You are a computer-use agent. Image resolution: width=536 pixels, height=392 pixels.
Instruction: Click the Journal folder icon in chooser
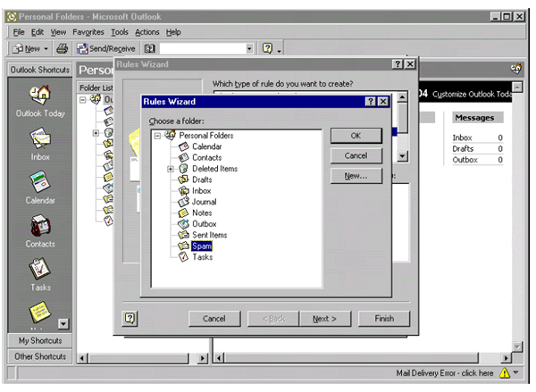click(183, 202)
